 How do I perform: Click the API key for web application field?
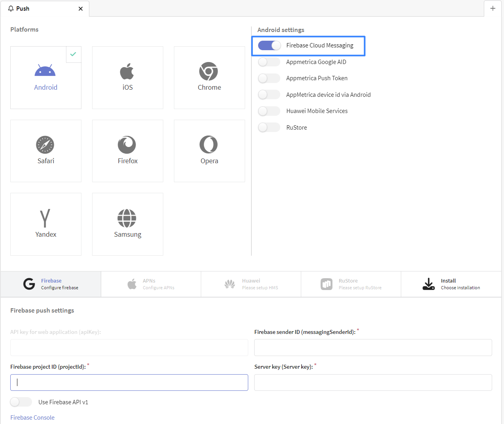[129, 347]
